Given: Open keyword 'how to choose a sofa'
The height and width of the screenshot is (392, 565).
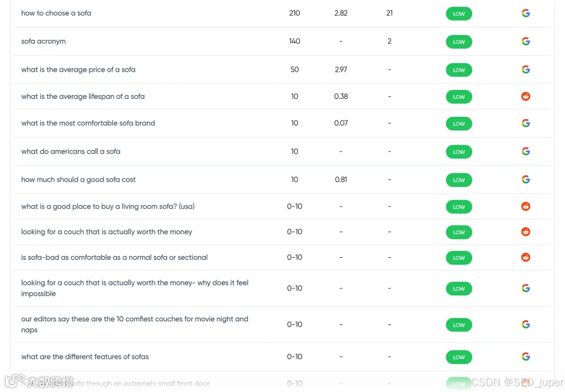Looking at the screenshot, I should click(56, 13).
